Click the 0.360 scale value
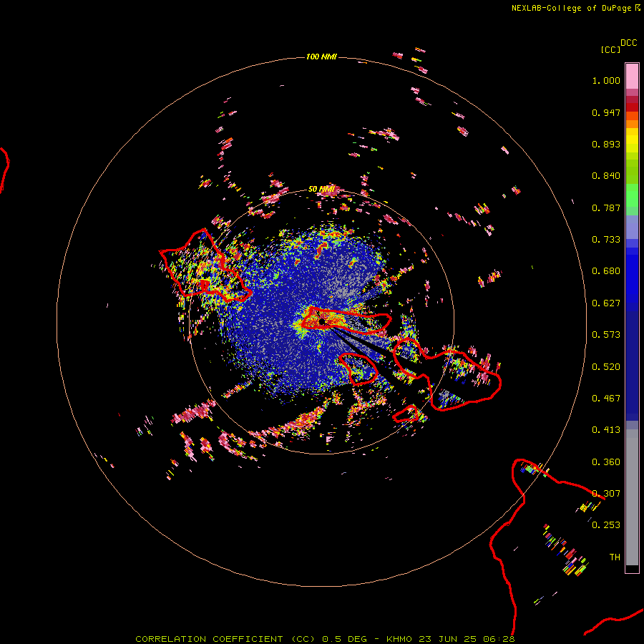This screenshot has height=644, width=644. [606, 462]
